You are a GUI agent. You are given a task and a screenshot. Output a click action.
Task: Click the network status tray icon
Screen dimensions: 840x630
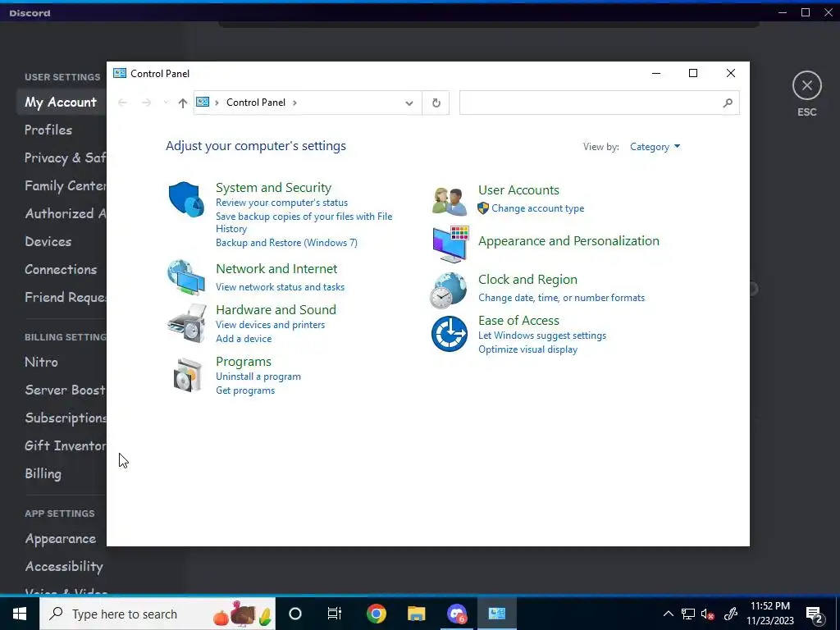688,614
